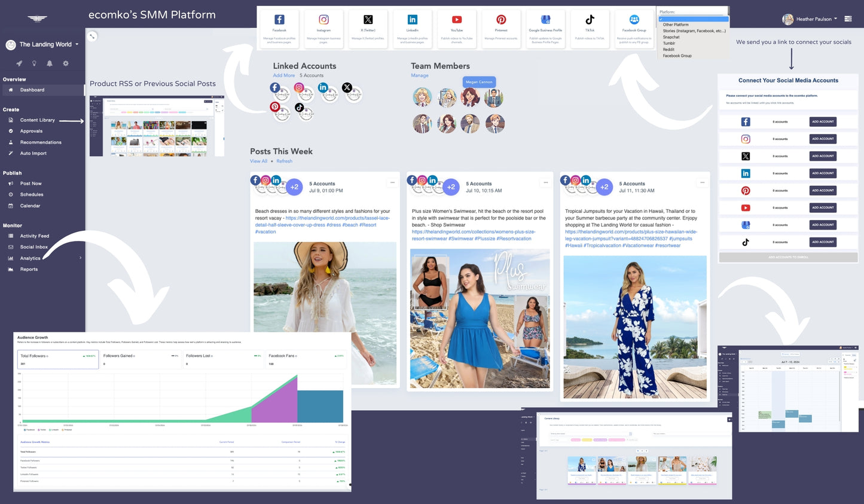This screenshot has width=864, height=504.
Task: Click the Product RSS content library thumbnail
Action: [157, 126]
